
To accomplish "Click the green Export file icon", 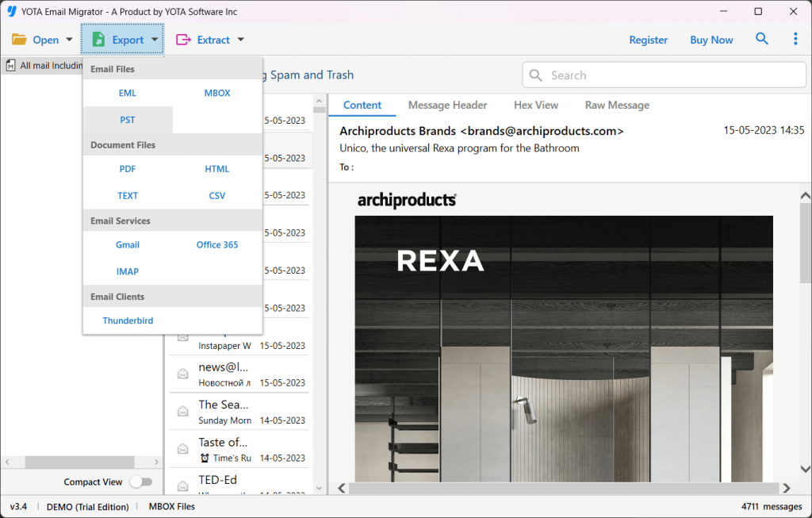I will pos(98,40).
